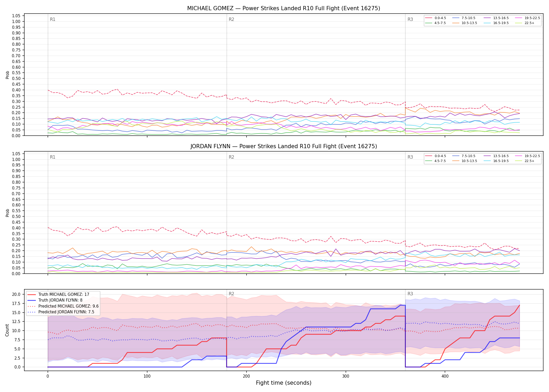Click the MICHAEL GOMEZ Power Strikes chart title

[x=284, y=8]
